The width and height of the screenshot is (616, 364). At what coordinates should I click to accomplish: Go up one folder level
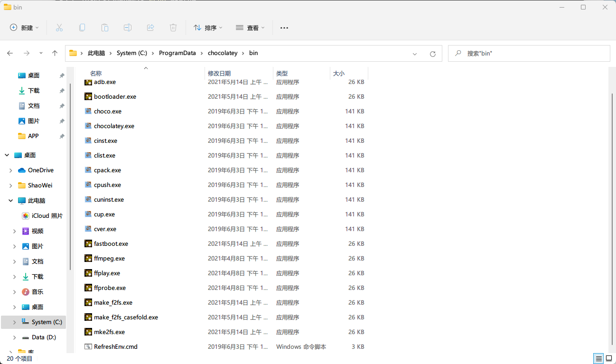(55, 53)
